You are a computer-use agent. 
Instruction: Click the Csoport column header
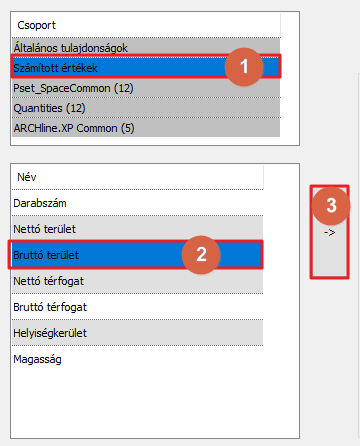pyautogui.click(x=146, y=25)
